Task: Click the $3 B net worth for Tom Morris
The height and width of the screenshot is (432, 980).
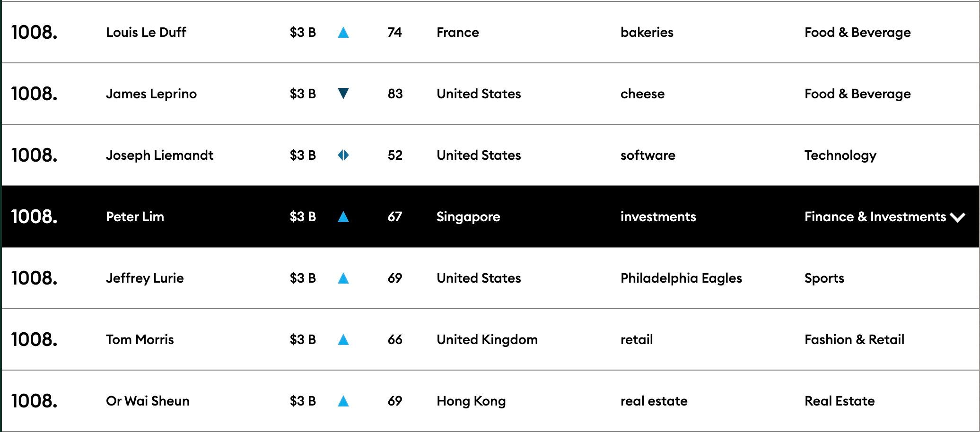Action: point(303,339)
